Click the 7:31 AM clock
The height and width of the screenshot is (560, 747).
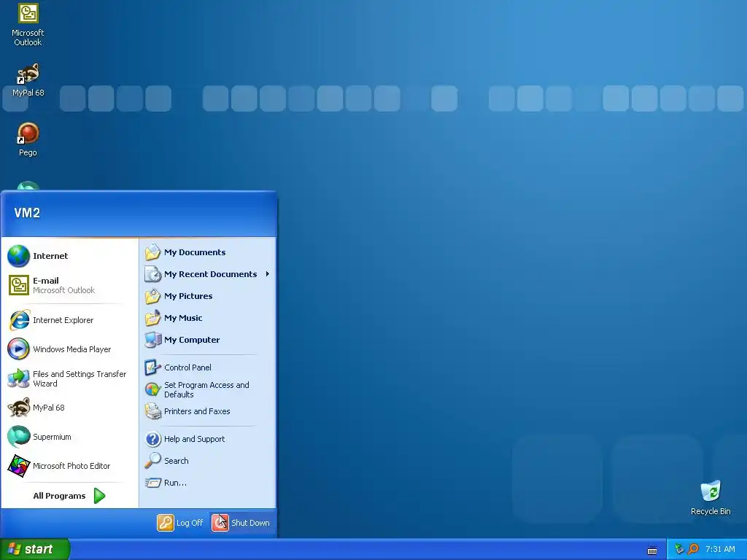coord(720,549)
